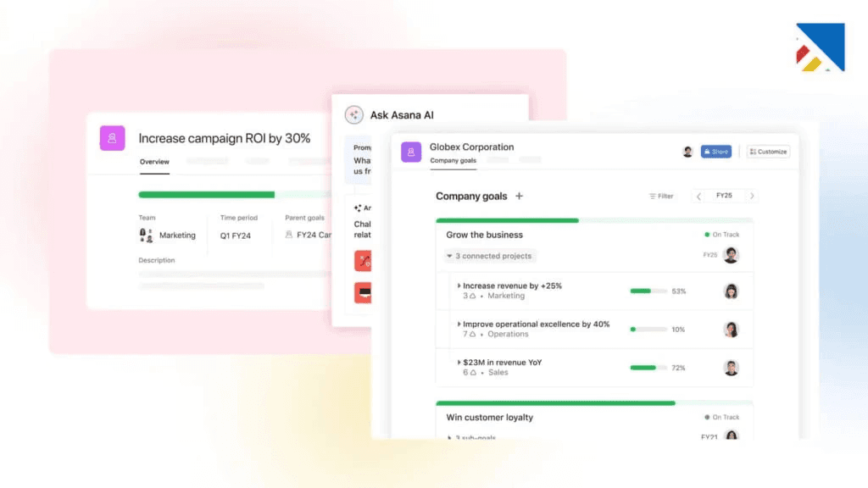Select the Company goals tab
This screenshot has width=868, height=488.
[x=453, y=160]
